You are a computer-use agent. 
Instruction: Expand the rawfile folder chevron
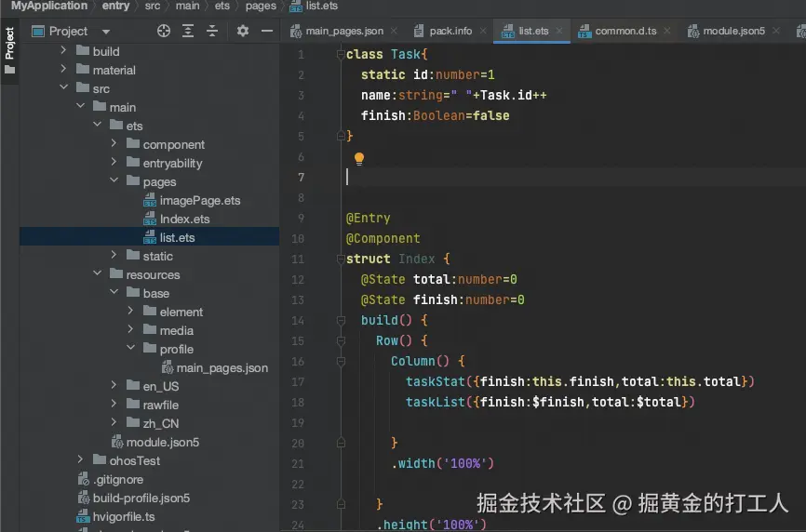pos(114,404)
